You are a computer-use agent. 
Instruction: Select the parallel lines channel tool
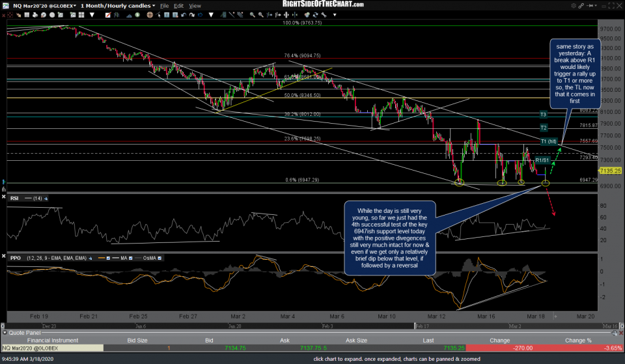point(240,15)
